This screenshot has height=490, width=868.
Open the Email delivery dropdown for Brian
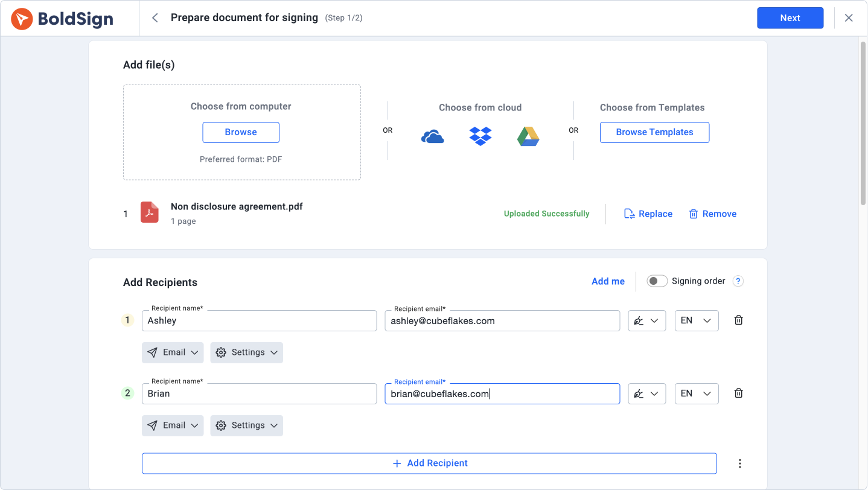[x=173, y=425]
